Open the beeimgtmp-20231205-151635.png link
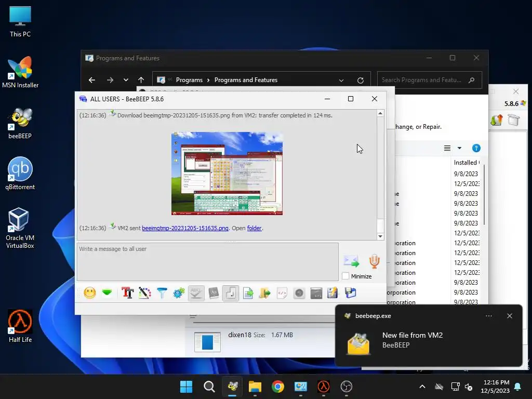 pyautogui.click(x=185, y=228)
